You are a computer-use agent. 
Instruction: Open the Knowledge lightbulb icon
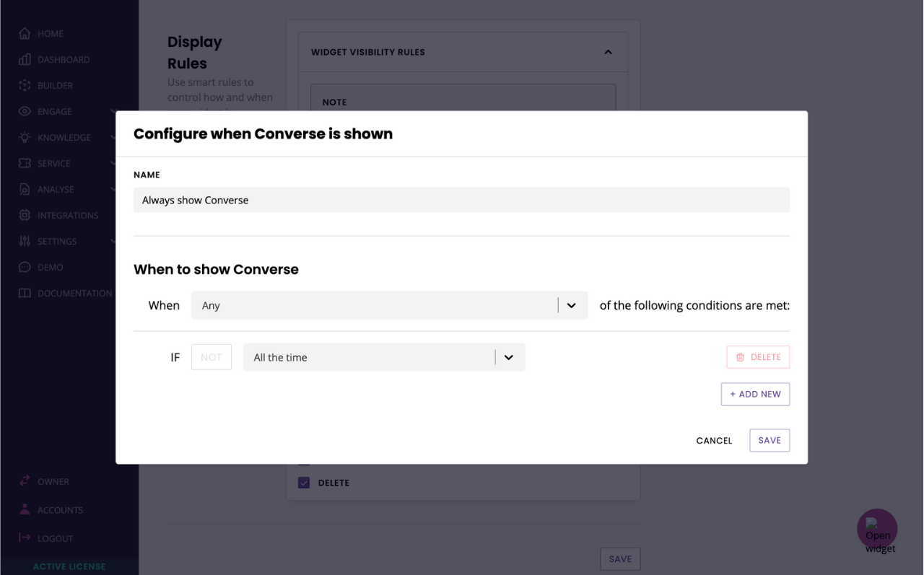(x=25, y=137)
